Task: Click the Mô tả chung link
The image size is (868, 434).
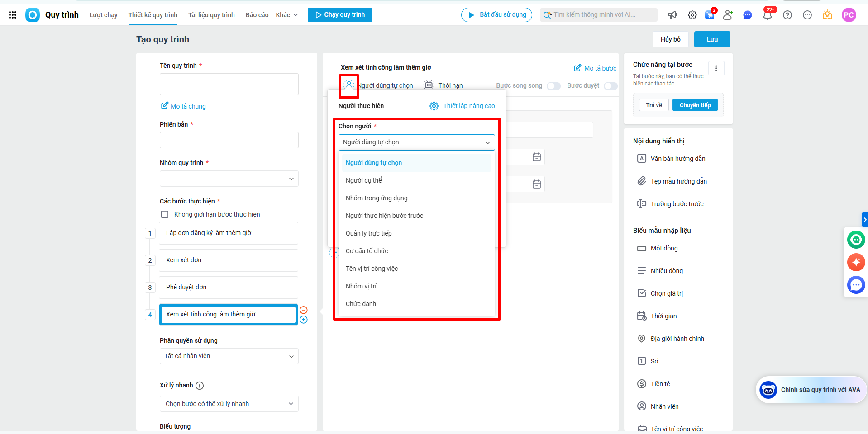Action: click(183, 106)
